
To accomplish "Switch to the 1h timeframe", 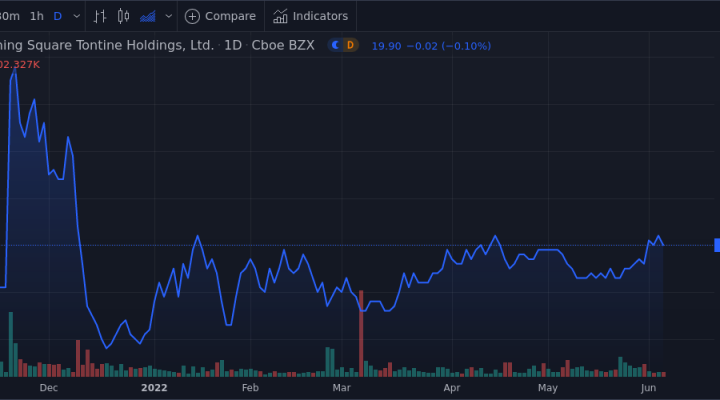I will click(37, 16).
